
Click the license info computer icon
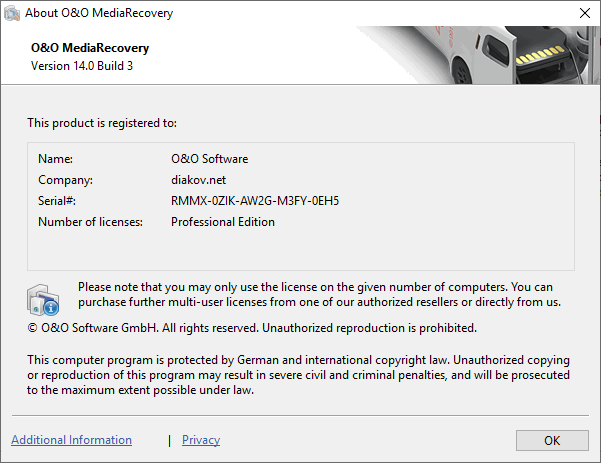(43, 299)
